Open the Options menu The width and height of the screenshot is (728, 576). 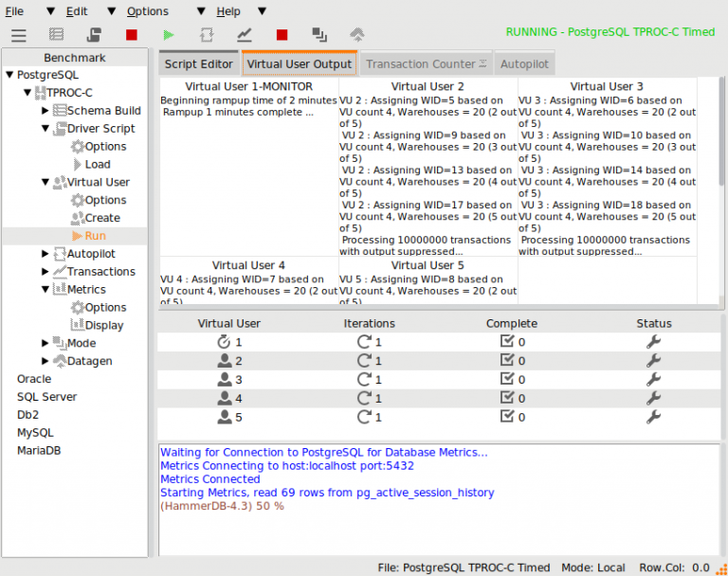coord(147,11)
